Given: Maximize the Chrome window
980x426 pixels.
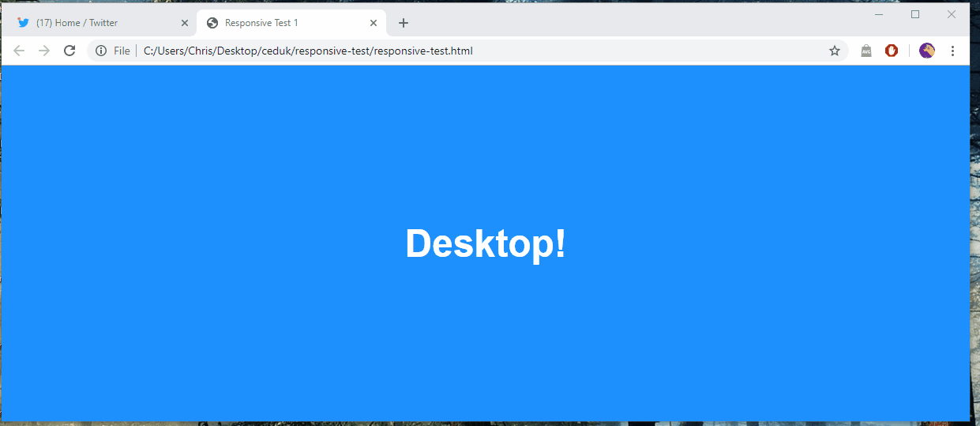Looking at the screenshot, I should 915,14.
